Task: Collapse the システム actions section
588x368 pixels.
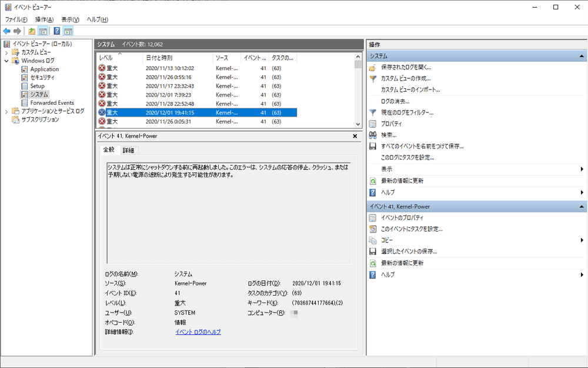Action: pyautogui.click(x=582, y=56)
